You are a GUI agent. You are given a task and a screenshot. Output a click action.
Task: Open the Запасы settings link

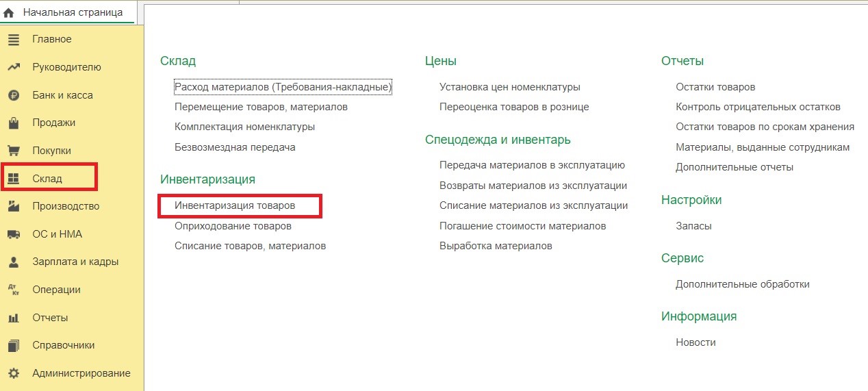tap(693, 225)
